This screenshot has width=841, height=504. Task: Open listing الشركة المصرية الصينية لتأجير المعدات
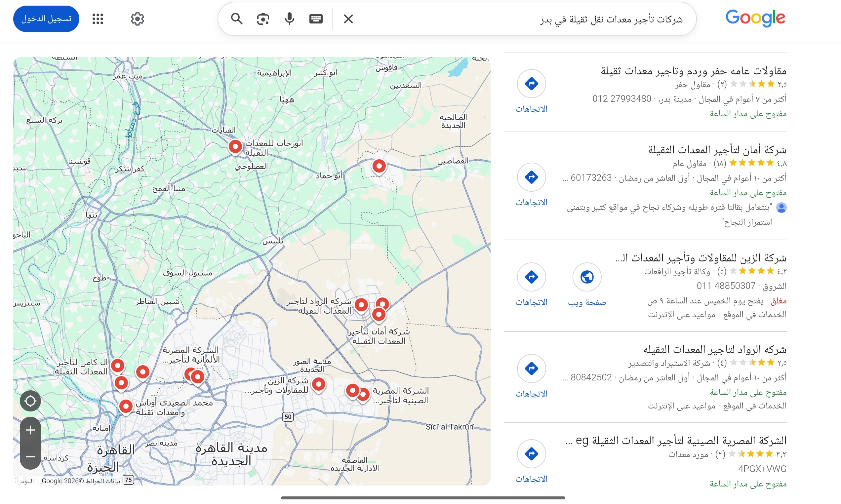pyautogui.click(x=676, y=441)
